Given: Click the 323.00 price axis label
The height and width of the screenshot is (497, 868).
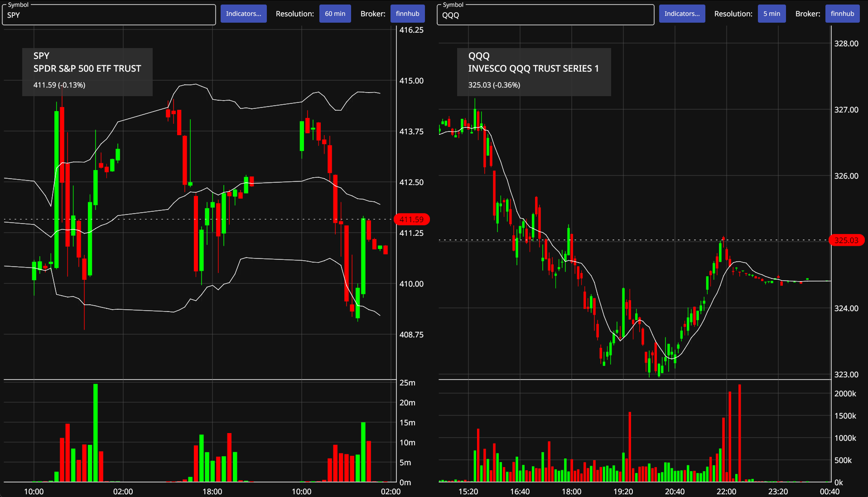Looking at the screenshot, I should coord(846,375).
